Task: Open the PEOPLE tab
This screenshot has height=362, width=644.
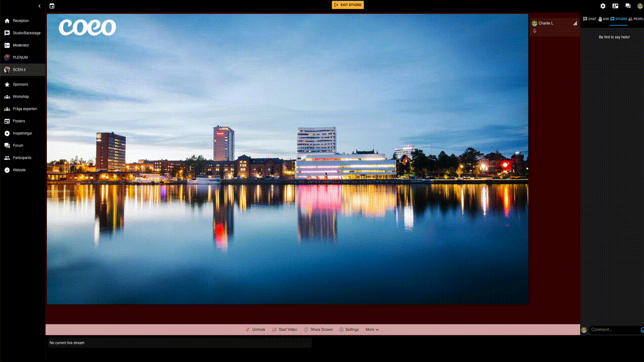Action: [x=636, y=19]
